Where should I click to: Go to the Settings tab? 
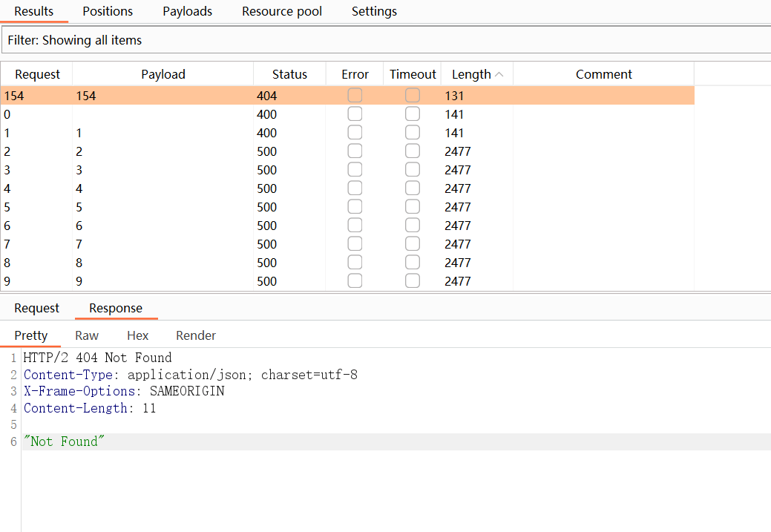click(x=374, y=11)
